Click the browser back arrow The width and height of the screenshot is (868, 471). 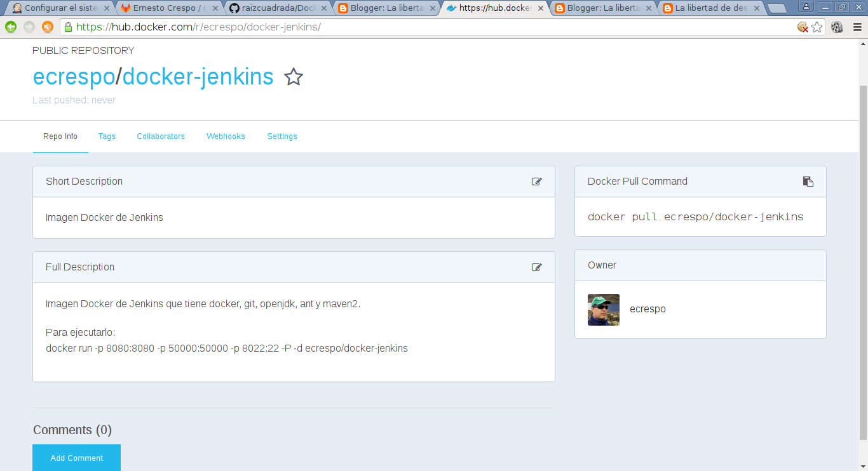coord(11,27)
